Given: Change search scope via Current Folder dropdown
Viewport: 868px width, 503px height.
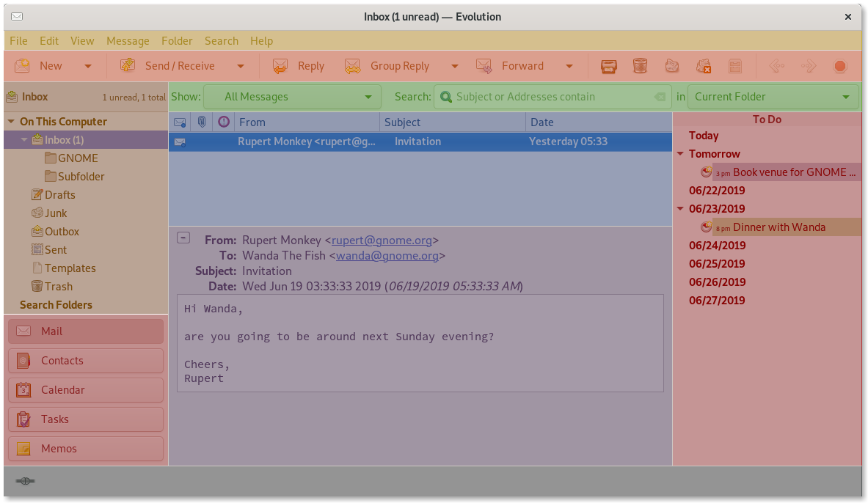Looking at the screenshot, I should (773, 96).
